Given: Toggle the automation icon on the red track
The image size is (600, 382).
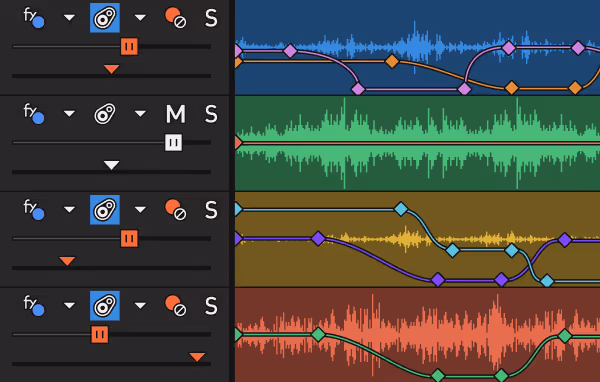Looking at the screenshot, I should point(105,305).
